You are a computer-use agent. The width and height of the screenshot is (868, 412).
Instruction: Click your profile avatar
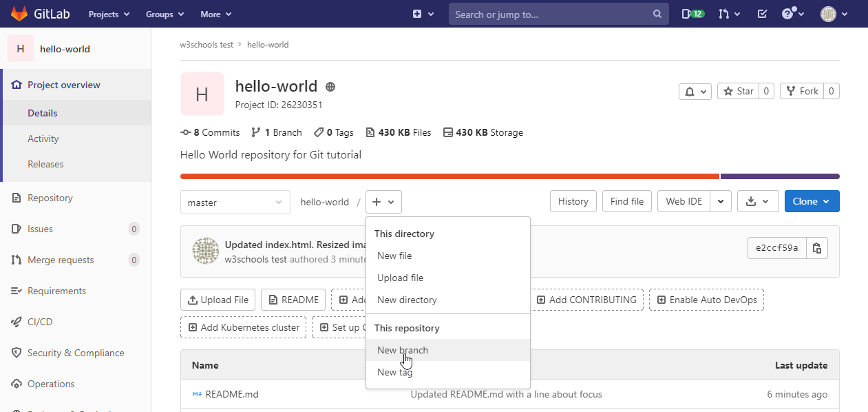tap(828, 14)
